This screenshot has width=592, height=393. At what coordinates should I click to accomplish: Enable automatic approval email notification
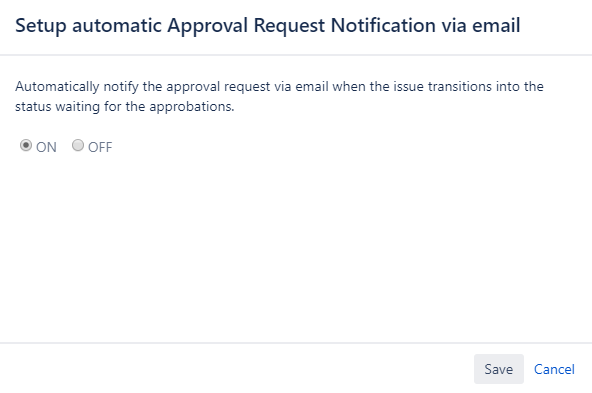(26, 145)
